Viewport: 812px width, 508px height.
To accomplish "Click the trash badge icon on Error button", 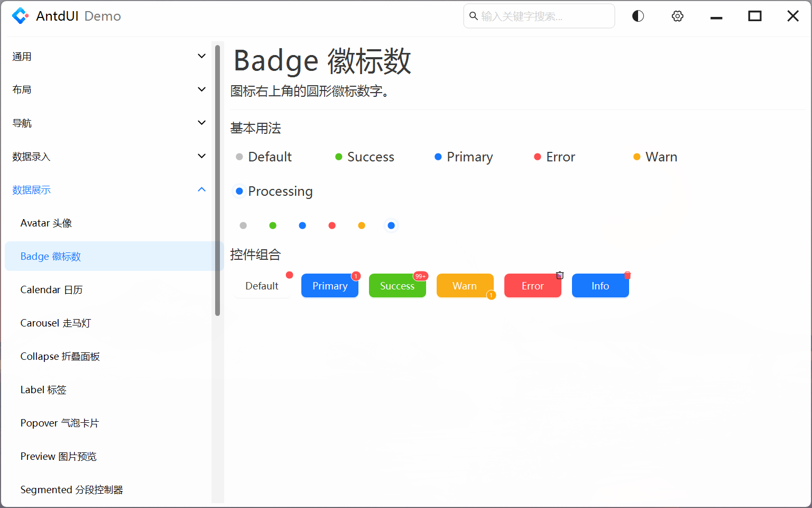I will (560, 275).
